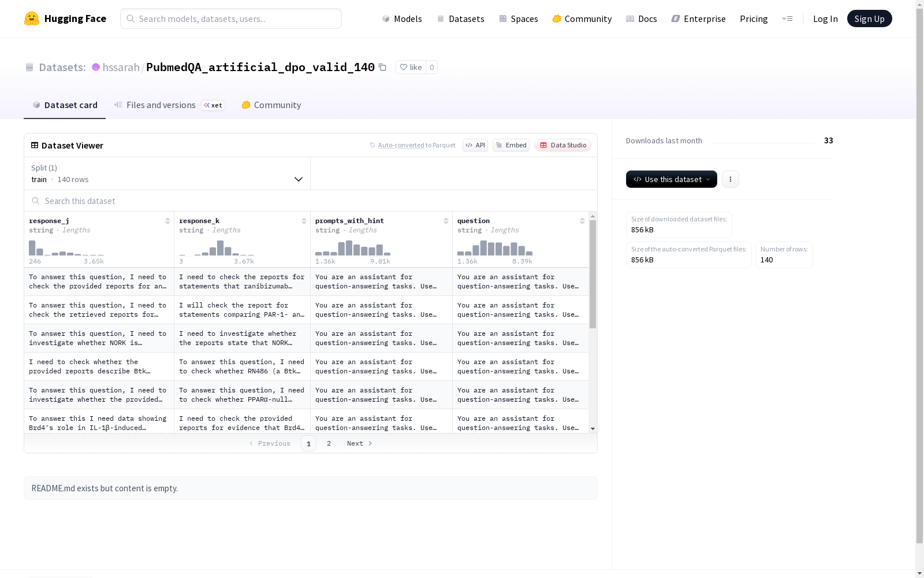Open the Models page
924x578 pixels.
point(402,18)
